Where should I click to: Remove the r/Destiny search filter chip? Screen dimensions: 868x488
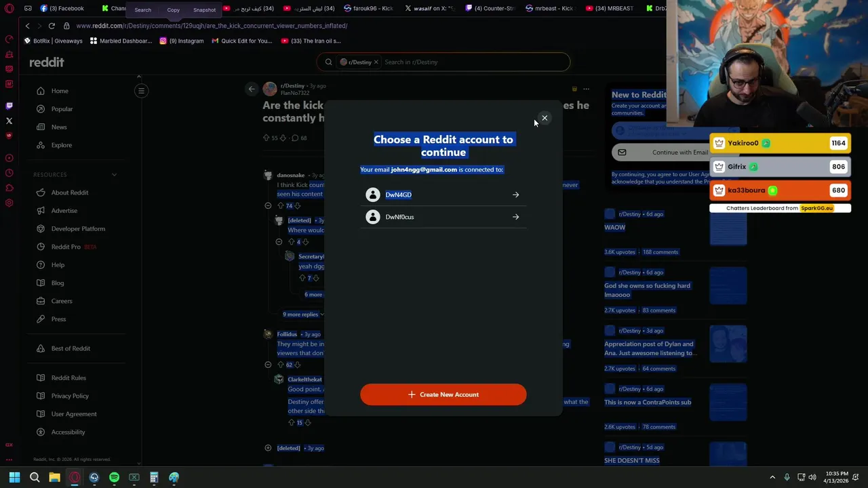pyautogui.click(x=376, y=62)
